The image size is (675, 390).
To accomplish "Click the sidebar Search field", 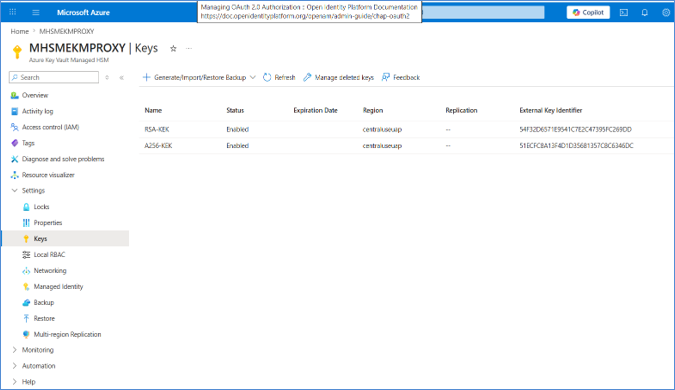I will point(54,77).
